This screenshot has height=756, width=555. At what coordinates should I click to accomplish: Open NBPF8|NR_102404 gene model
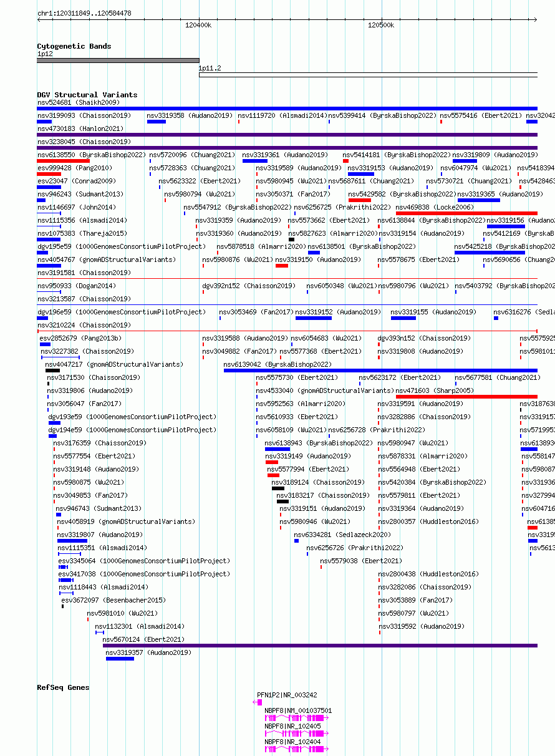296,749
